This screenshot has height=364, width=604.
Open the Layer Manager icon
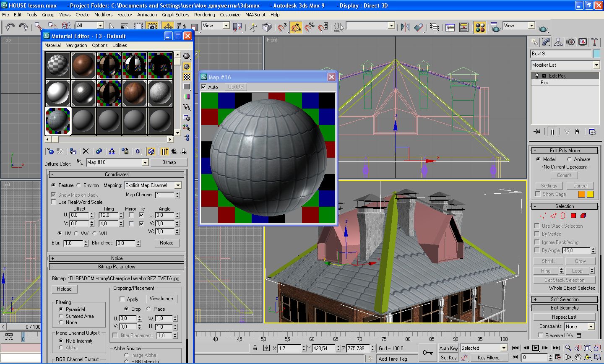tap(435, 27)
